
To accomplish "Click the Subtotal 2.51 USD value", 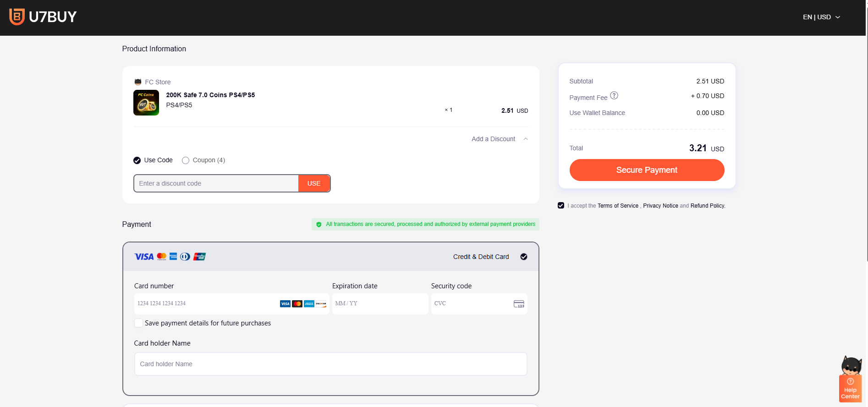I will [710, 81].
